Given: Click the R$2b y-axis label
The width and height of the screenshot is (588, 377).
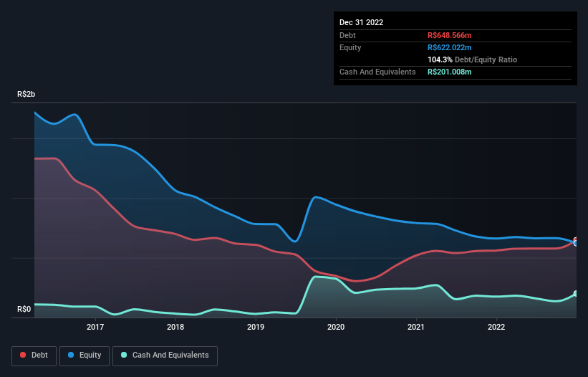Looking at the screenshot, I should point(26,94).
